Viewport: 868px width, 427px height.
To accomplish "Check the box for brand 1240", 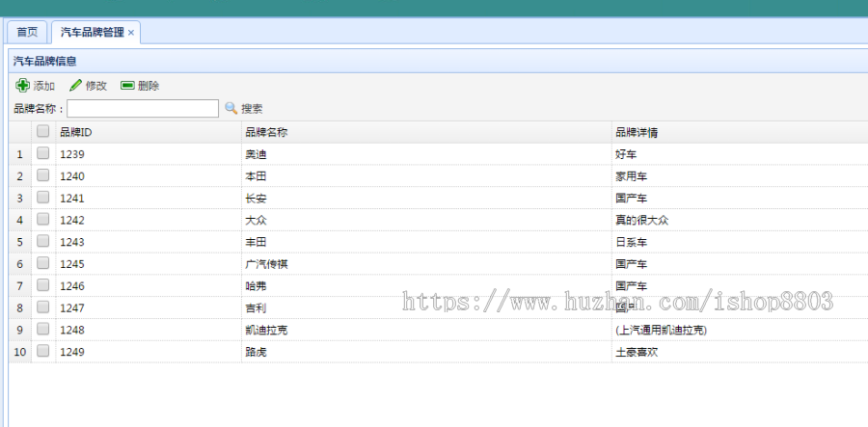I will click(x=42, y=175).
